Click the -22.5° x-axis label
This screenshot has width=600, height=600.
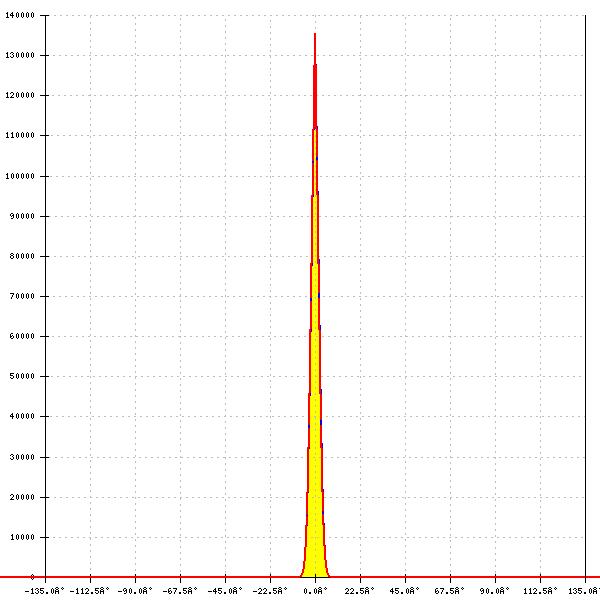[x=270, y=590]
